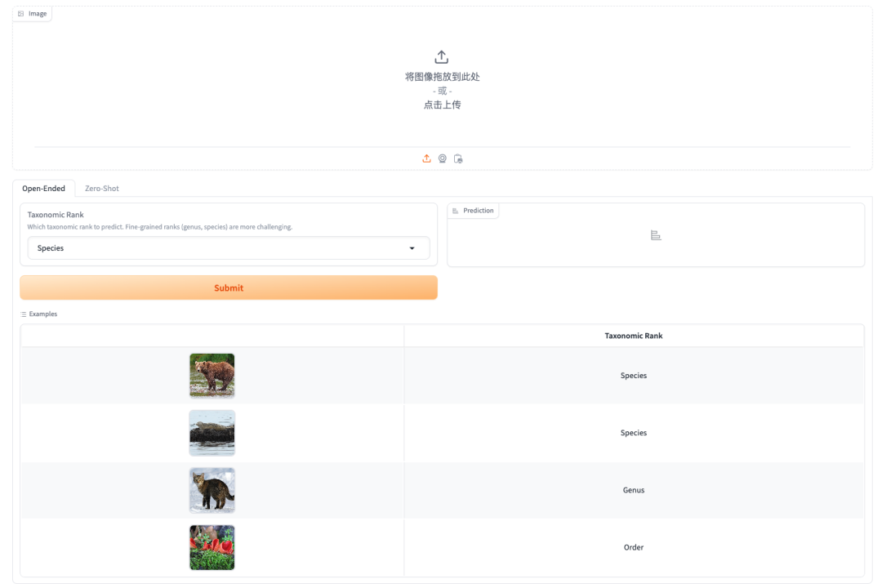The width and height of the screenshot is (882, 588).
Task: Click the empty prediction placeholder icon
Action: (655, 235)
